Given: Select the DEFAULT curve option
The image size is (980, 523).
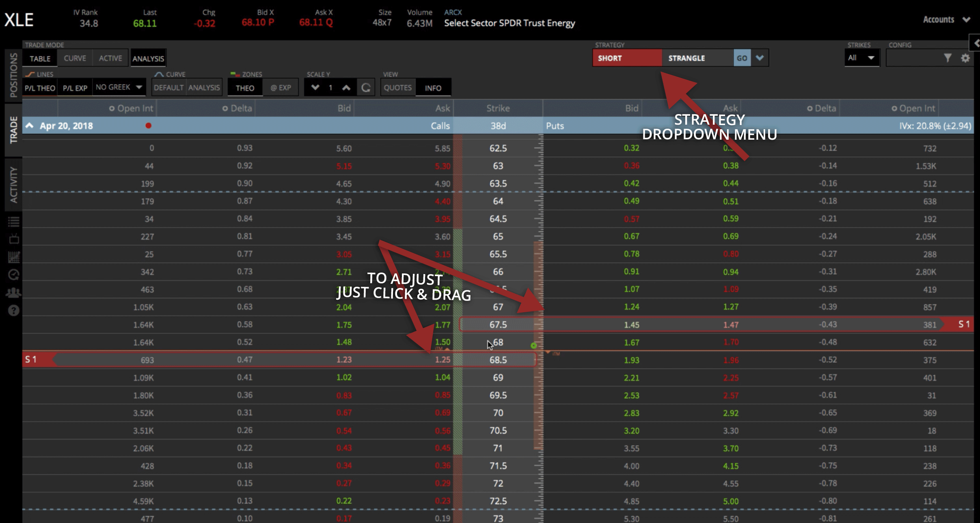Looking at the screenshot, I should point(168,88).
